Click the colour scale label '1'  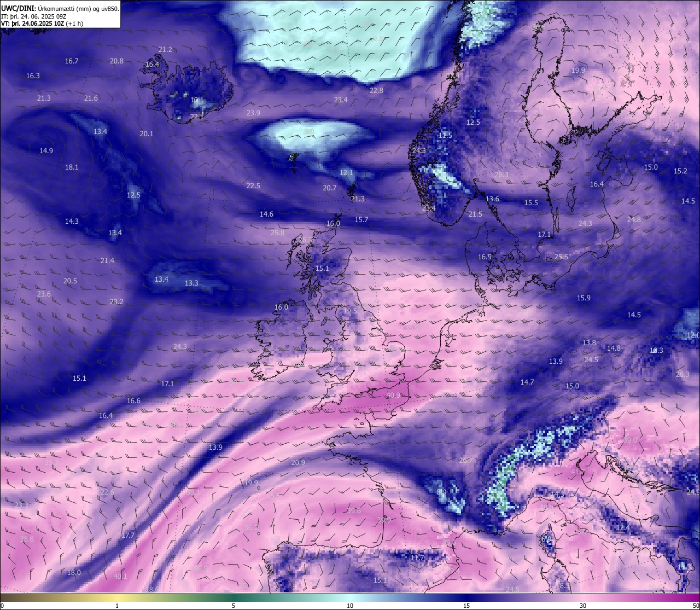(x=117, y=606)
